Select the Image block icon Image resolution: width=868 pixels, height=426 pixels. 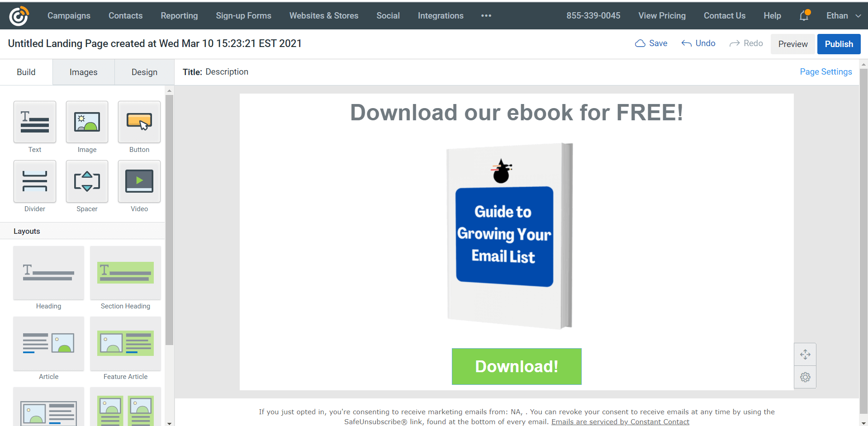click(x=87, y=122)
